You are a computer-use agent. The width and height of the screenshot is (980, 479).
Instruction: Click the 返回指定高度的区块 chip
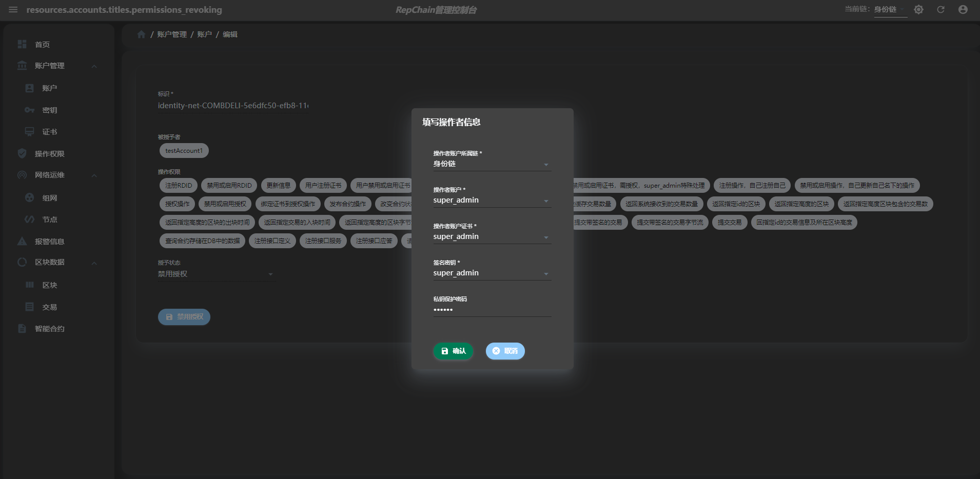(x=801, y=204)
